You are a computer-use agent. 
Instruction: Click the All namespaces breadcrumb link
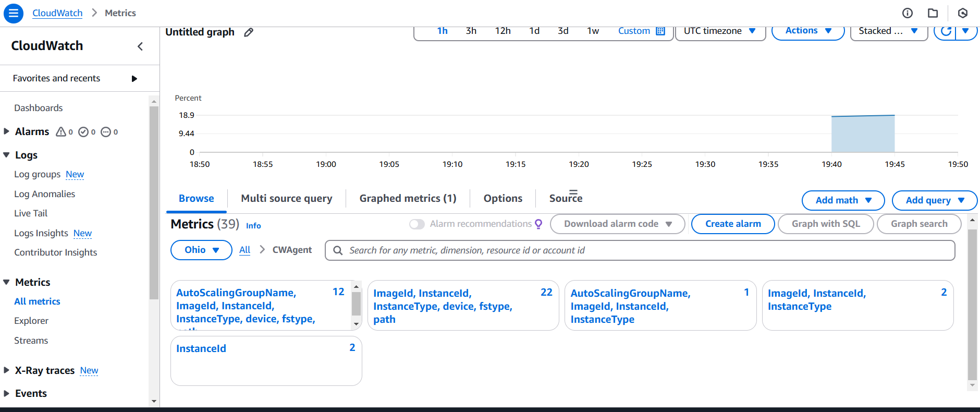244,250
